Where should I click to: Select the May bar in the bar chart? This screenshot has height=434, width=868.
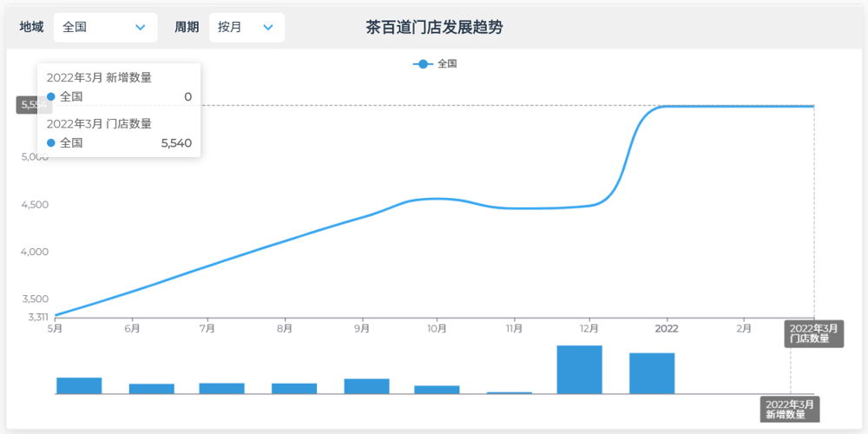coord(79,385)
